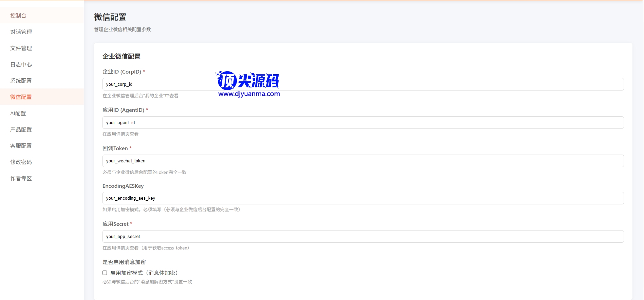Image resolution: width=644 pixels, height=300 pixels.
Task: Enable the 启用加密模式 checkbox
Action: coord(105,273)
